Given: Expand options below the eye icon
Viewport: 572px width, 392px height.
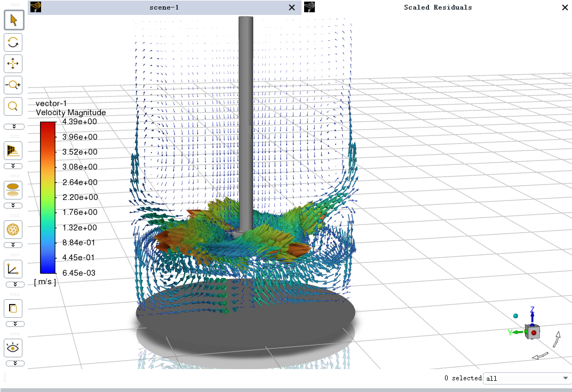Looking at the screenshot, I should tap(15, 363).
